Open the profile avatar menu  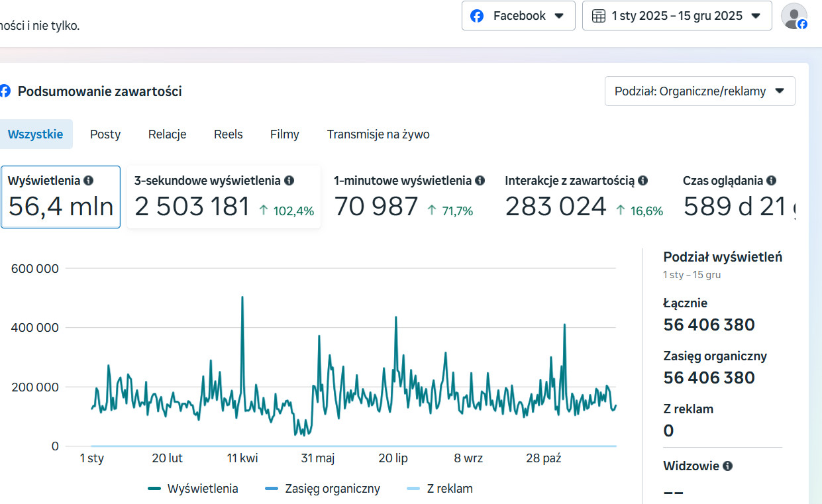pos(793,15)
